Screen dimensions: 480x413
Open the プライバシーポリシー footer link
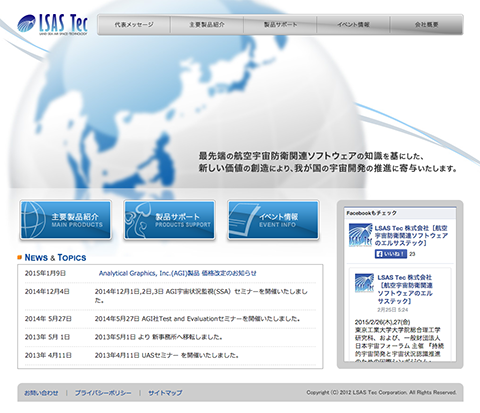coord(103,393)
